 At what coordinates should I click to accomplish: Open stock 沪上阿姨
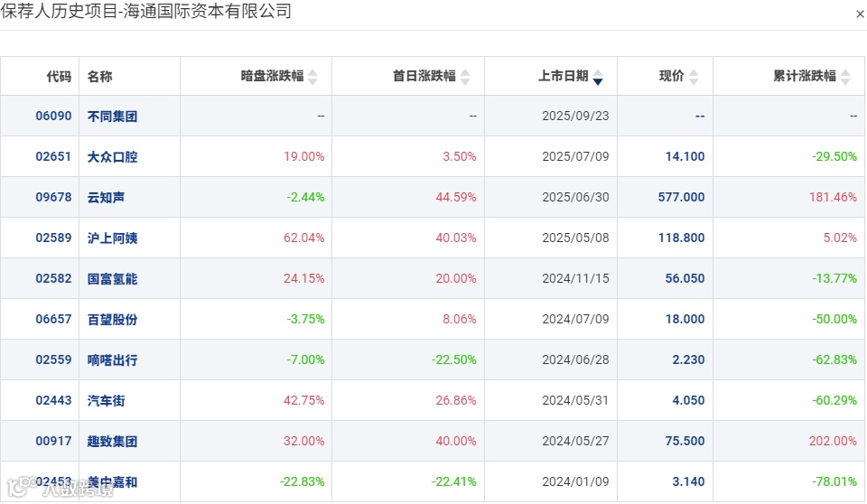tap(112, 238)
